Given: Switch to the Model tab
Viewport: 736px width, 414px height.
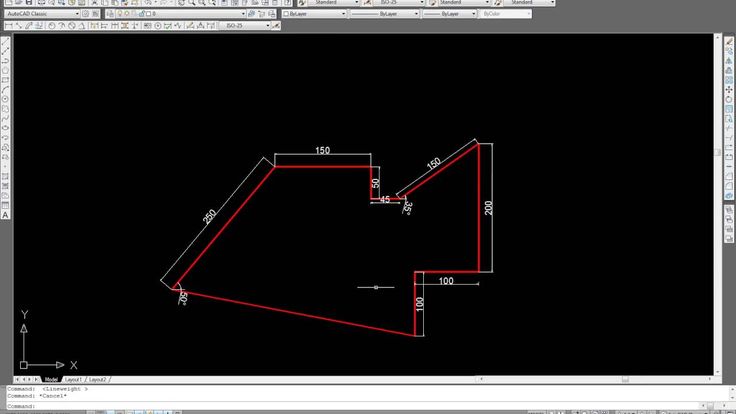Looking at the screenshot, I should click(x=51, y=379).
